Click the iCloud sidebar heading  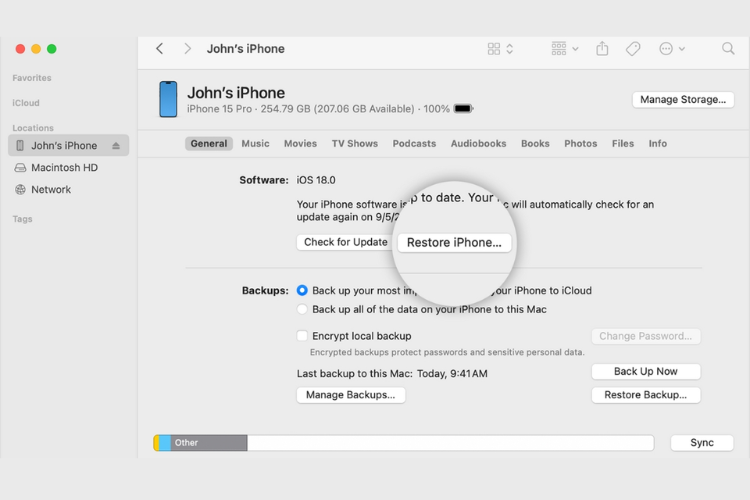click(26, 103)
